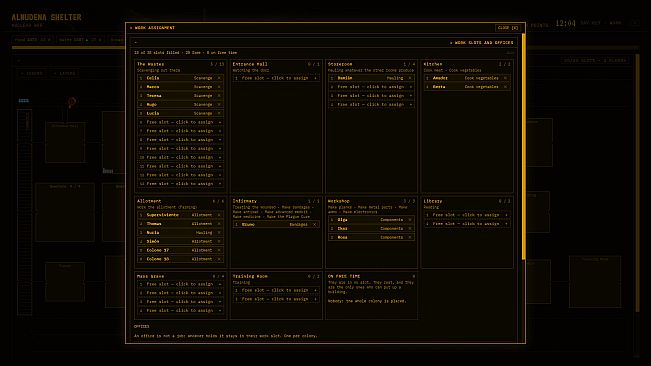
Task: Remove Celia from The Wastes slot
Action: point(219,78)
